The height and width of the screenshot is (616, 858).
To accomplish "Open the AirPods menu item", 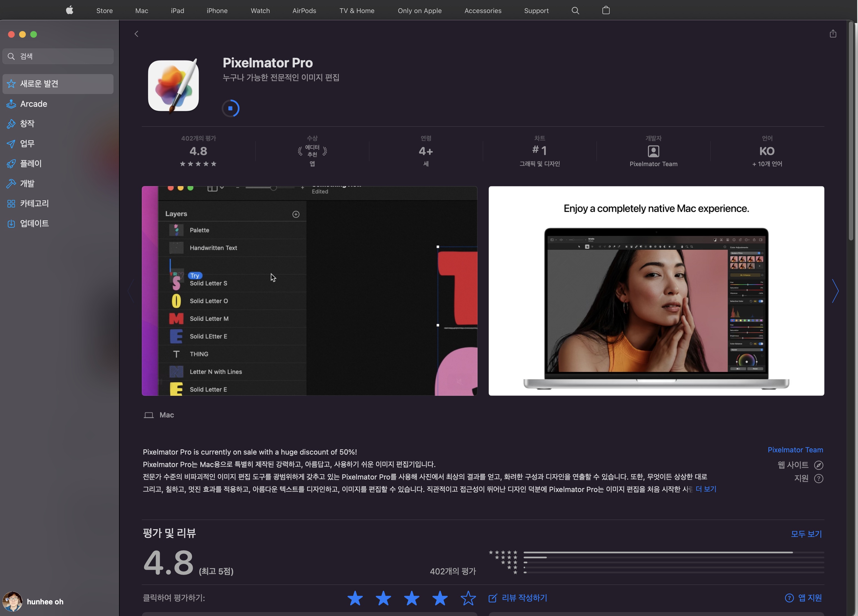I will pyautogui.click(x=304, y=11).
